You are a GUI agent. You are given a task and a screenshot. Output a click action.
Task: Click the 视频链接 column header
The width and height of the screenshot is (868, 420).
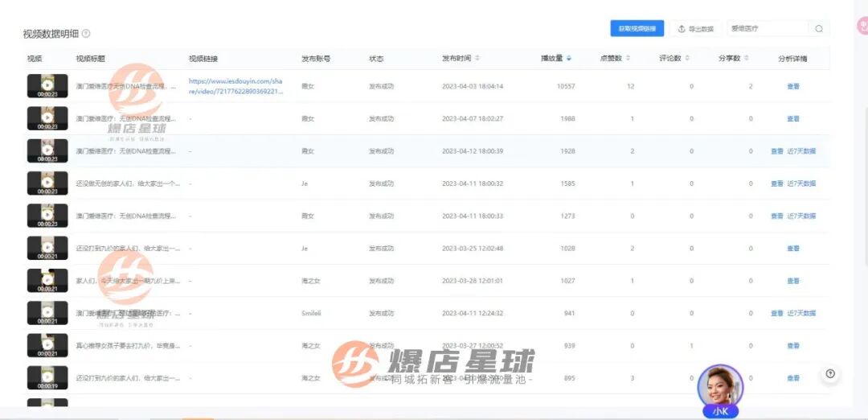tap(203, 58)
